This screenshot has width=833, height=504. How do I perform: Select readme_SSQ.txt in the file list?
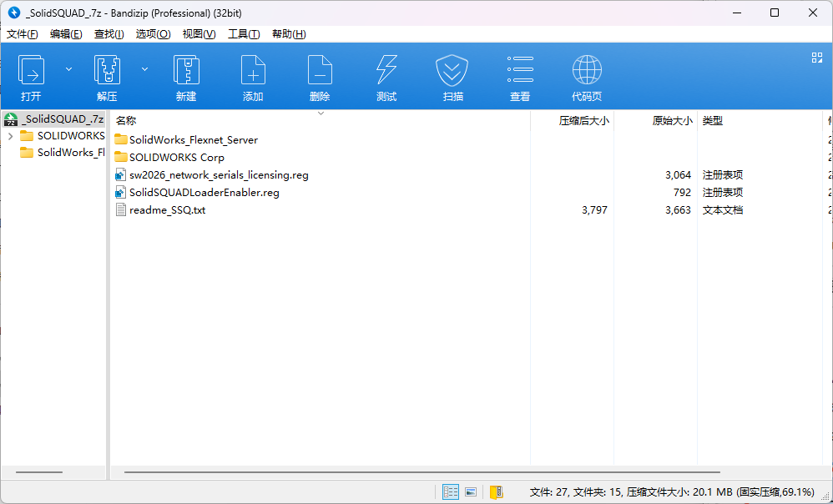point(167,210)
